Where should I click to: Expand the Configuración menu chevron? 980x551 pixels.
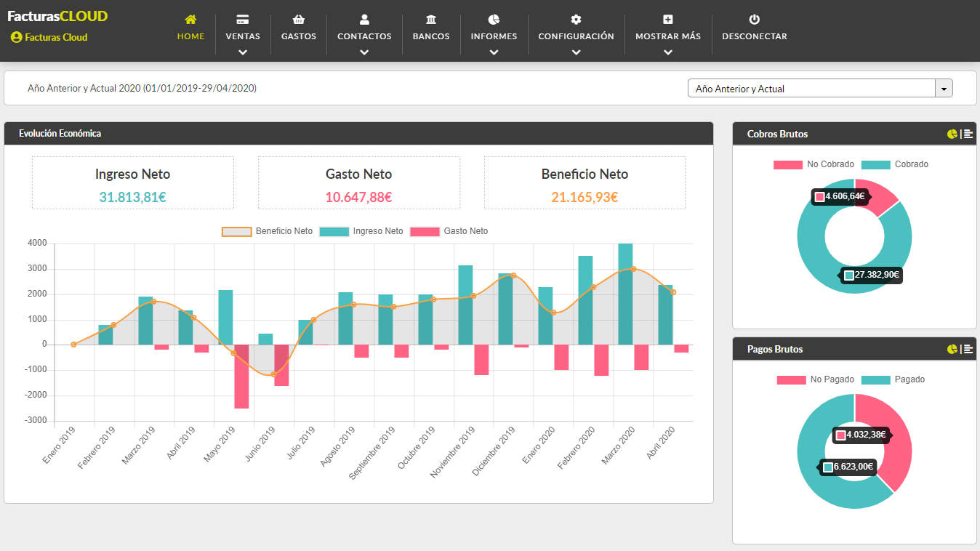point(576,52)
